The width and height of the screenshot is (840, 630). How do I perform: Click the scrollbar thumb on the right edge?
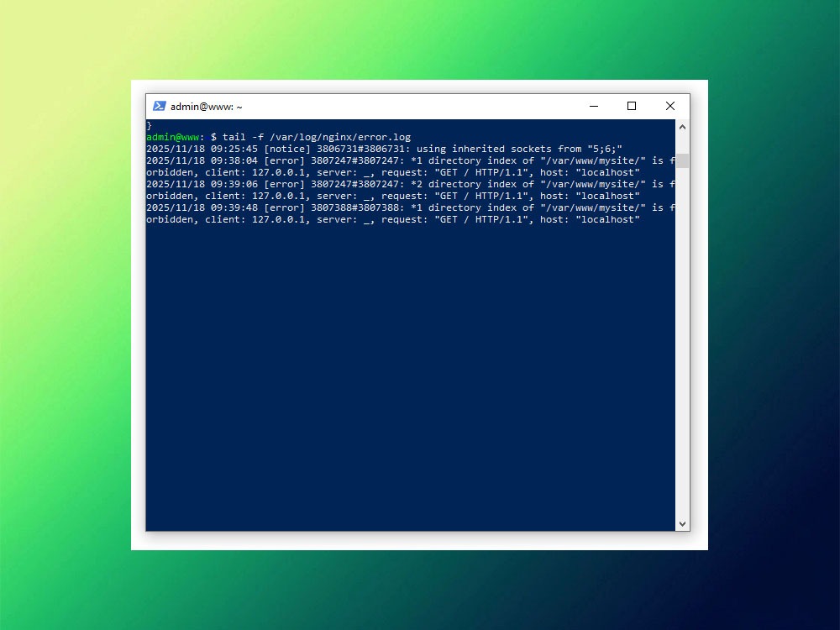[681, 160]
